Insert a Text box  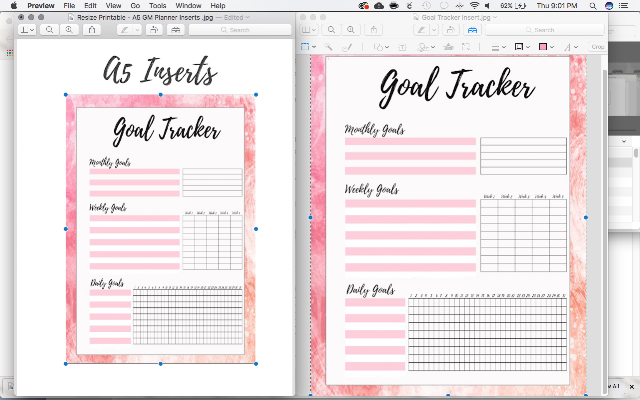point(402,47)
